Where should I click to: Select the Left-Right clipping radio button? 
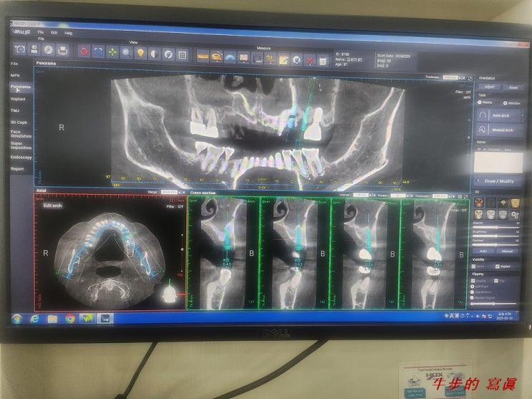[473, 287]
